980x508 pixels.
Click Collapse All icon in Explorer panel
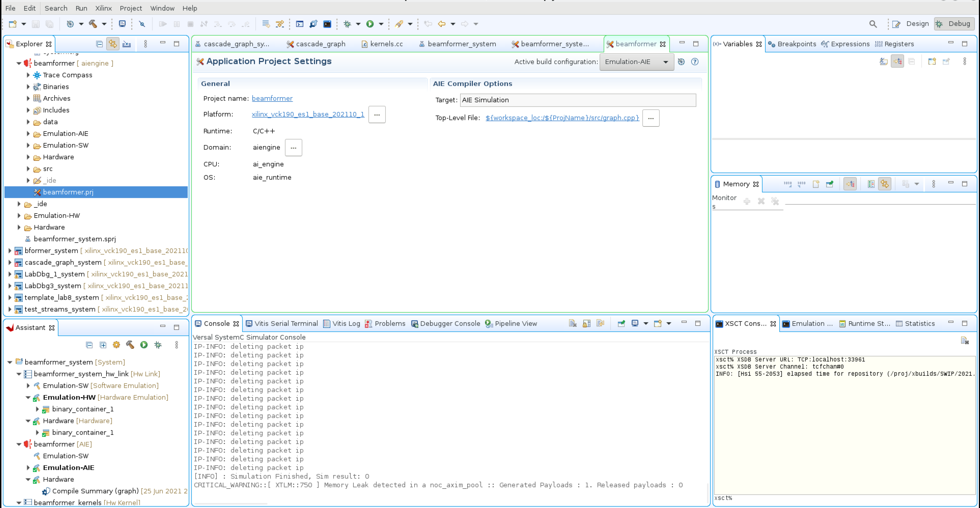[99, 44]
